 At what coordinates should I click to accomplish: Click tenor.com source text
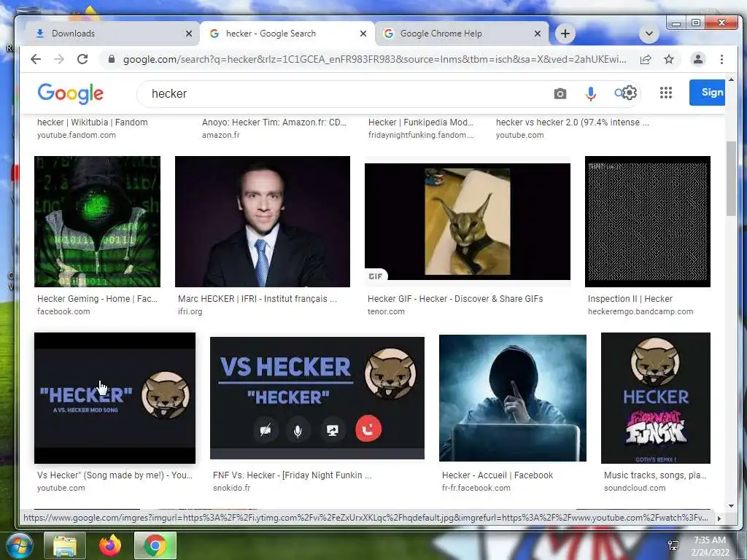tap(386, 311)
